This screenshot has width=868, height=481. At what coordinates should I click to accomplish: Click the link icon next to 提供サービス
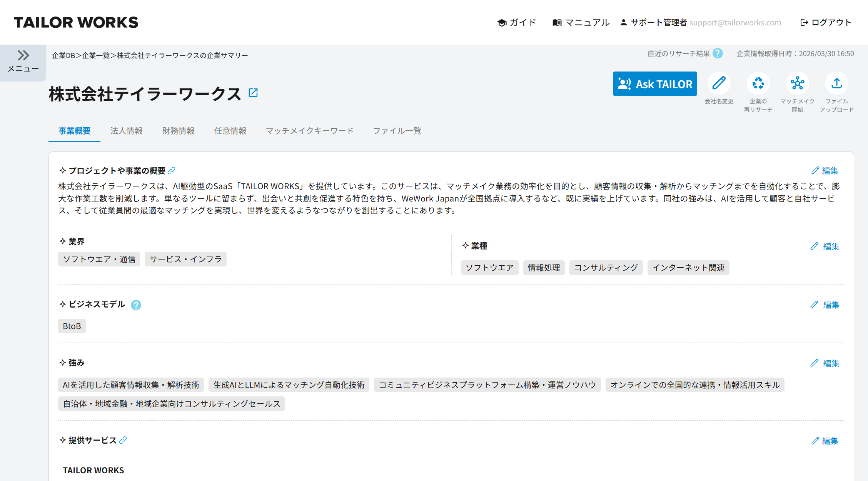(x=123, y=440)
